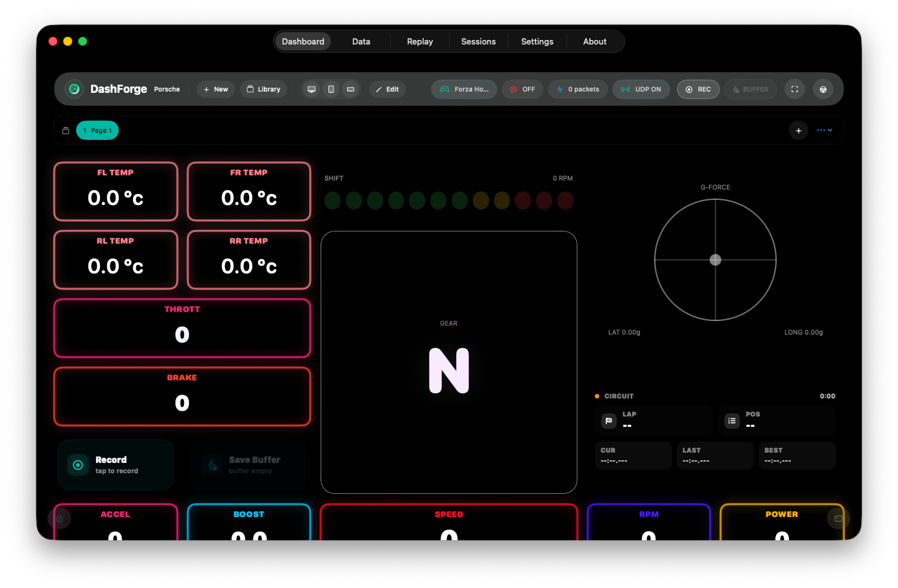Open the Data tab
Viewport: 898px width, 588px height.
(361, 41)
